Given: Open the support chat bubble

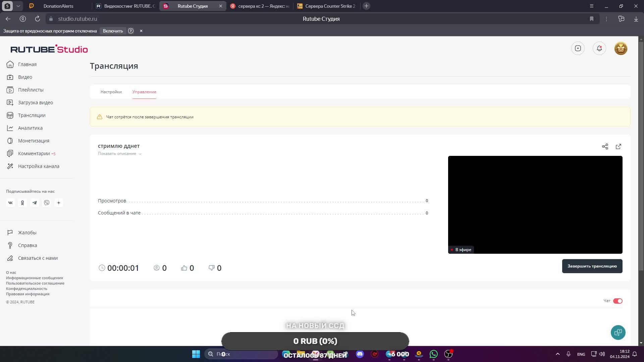Looking at the screenshot, I should click(x=618, y=333).
